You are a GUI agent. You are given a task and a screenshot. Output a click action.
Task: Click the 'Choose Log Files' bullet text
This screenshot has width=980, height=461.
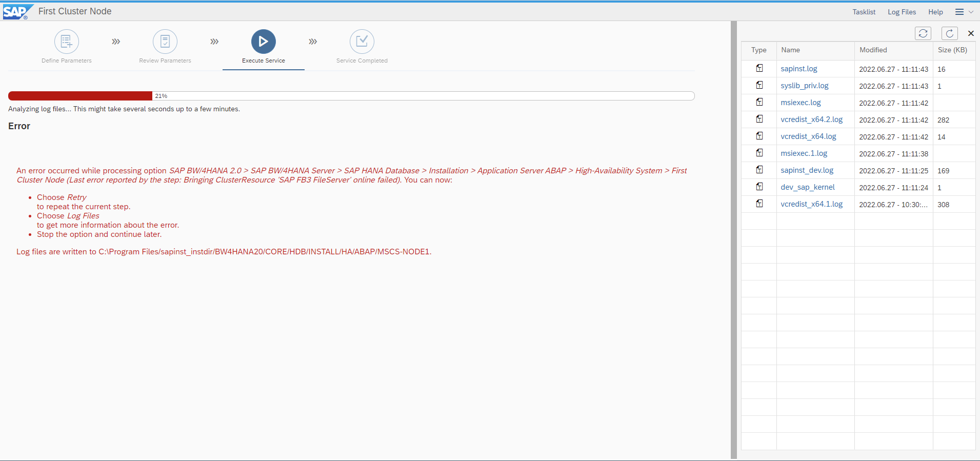click(x=68, y=216)
